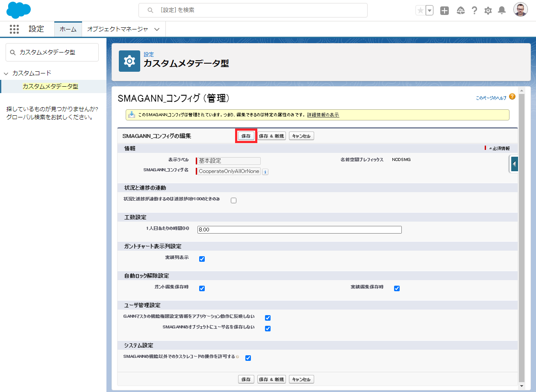Click the bottom キャンセル button
Image resolution: width=536 pixels, height=392 pixels.
pos(302,379)
